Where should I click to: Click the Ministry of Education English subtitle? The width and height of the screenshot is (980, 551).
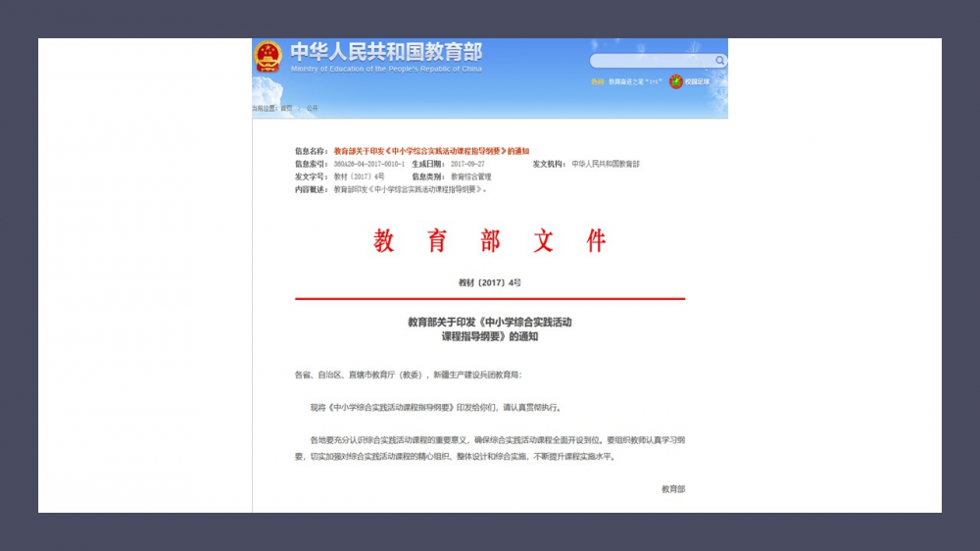tap(386, 70)
